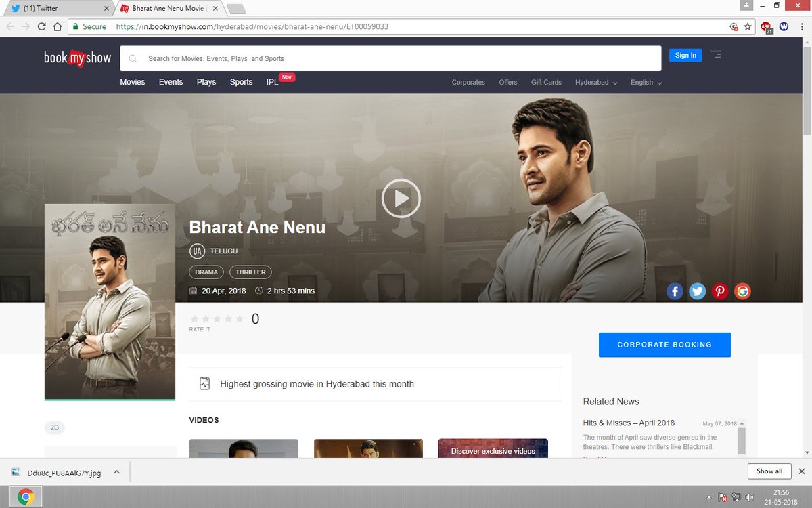Play the Bharat Ane Nenu trailer
Screen dimensions: 812x508
401,198
